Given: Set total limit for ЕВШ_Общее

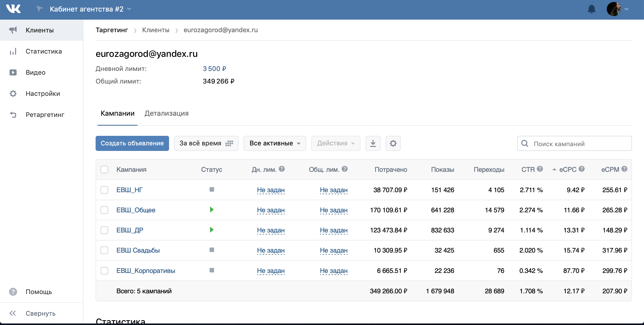Looking at the screenshot, I should (334, 210).
